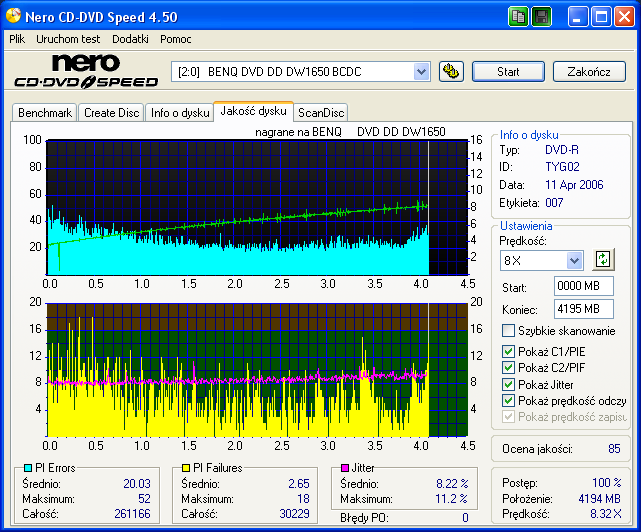Click the disc type value DVD-R
The width and height of the screenshot is (641, 532).
click(562, 150)
